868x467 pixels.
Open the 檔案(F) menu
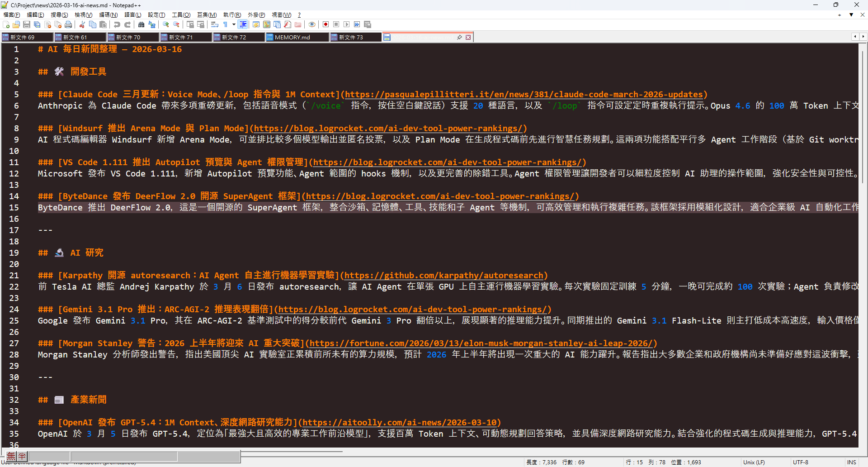(12, 15)
